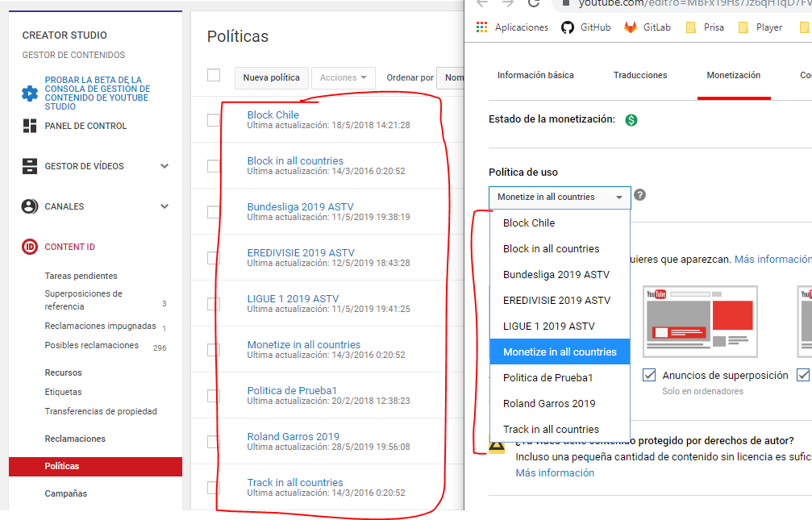Click the Nueva política button

(272, 77)
